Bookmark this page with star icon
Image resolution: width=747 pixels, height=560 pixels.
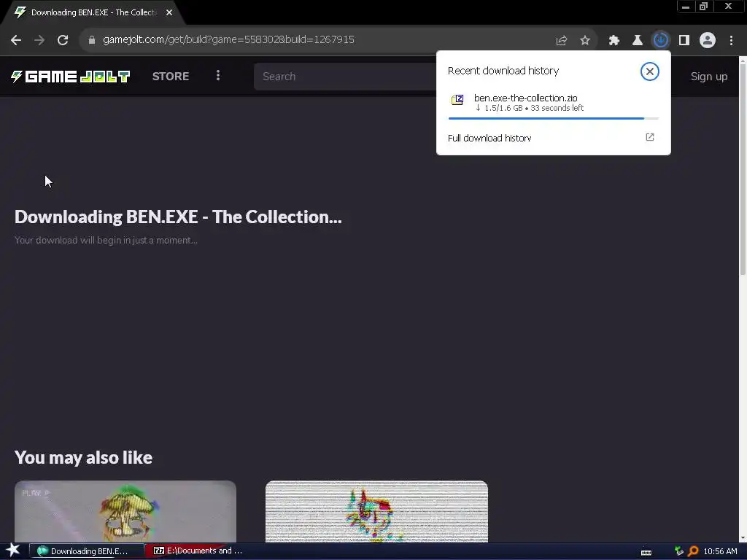[x=585, y=40]
